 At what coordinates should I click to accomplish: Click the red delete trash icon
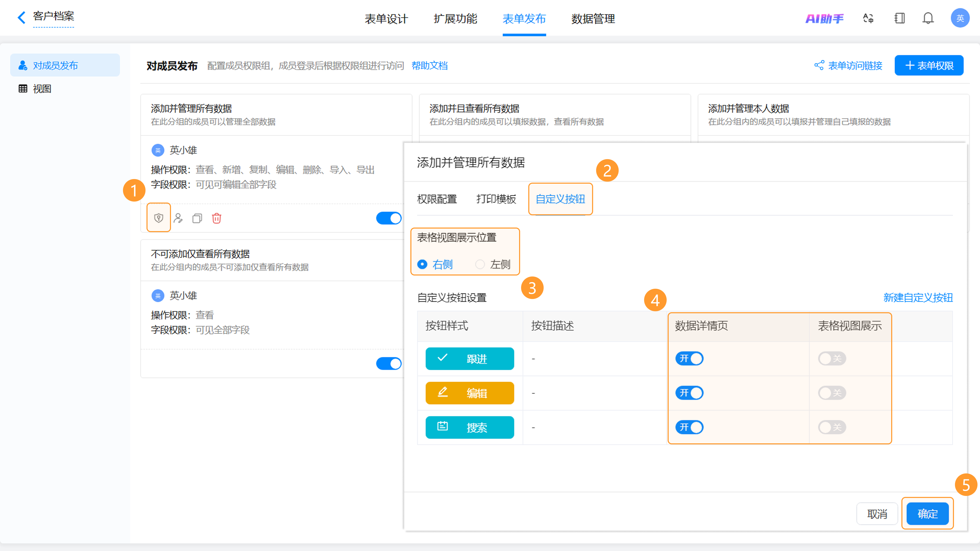[216, 218]
